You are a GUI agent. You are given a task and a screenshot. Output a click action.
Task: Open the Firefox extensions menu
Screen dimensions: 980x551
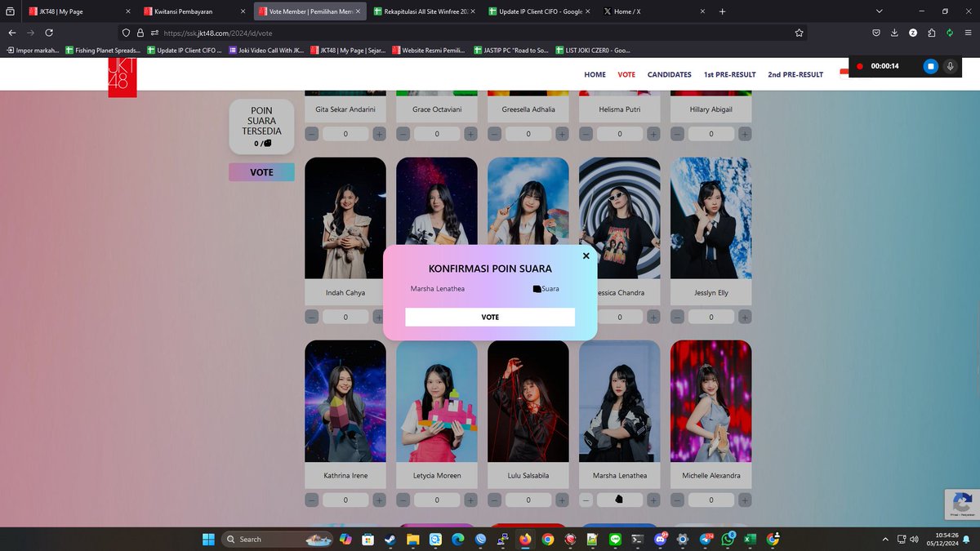931,33
